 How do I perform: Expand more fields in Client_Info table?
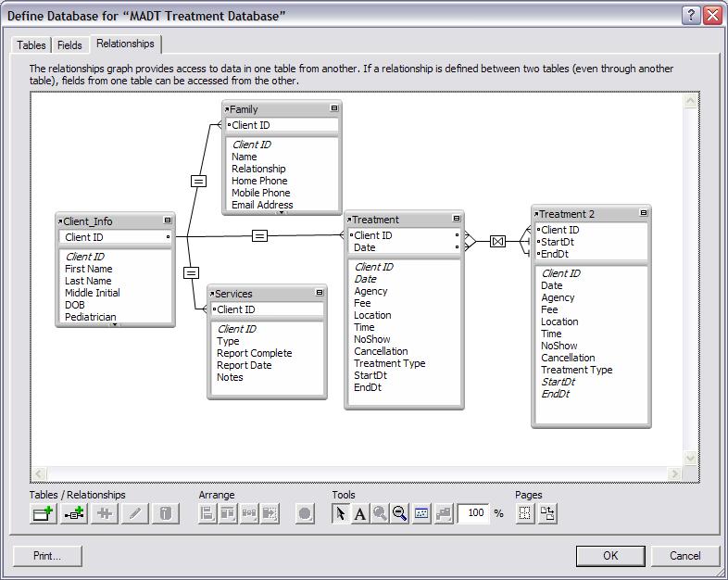pos(115,324)
